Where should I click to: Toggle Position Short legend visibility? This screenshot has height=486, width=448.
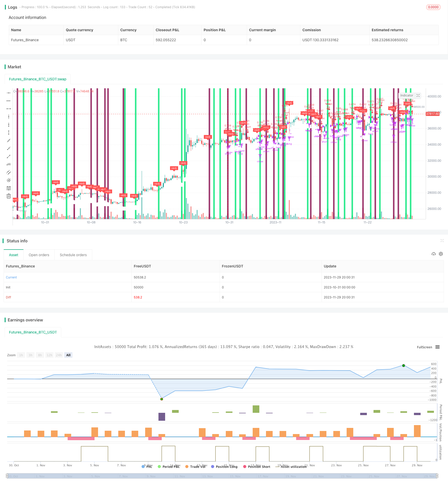tap(257, 467)
